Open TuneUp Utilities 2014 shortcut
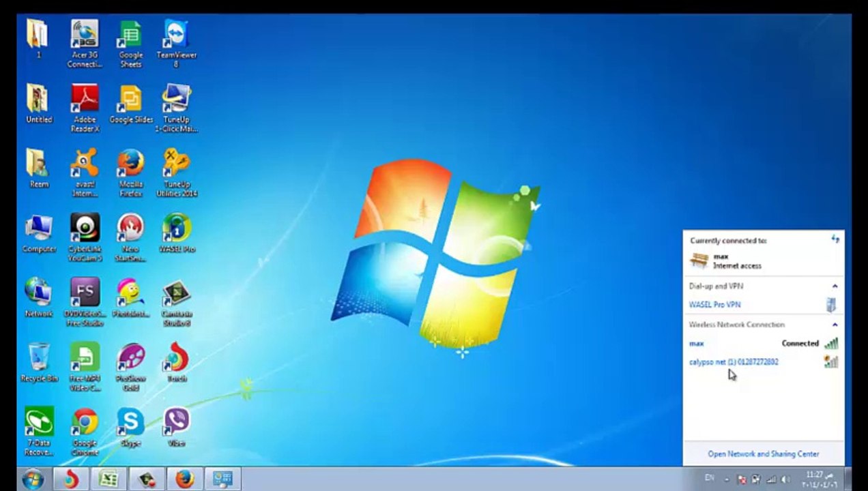Viewport: 868px width, 491px height. pos(176,173)
